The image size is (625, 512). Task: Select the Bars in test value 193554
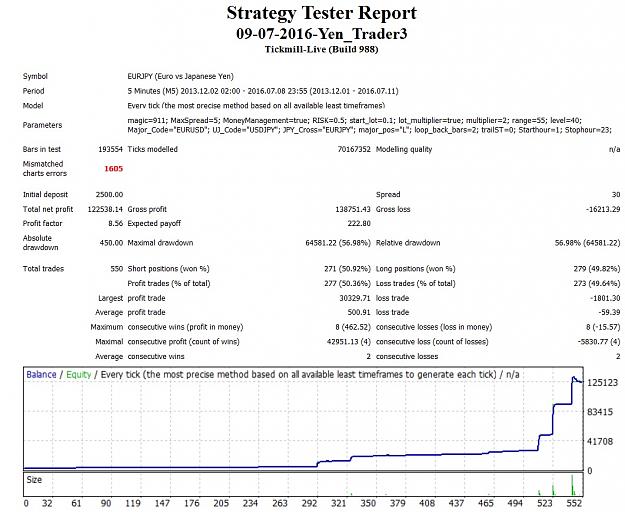(x=110, y=149)
